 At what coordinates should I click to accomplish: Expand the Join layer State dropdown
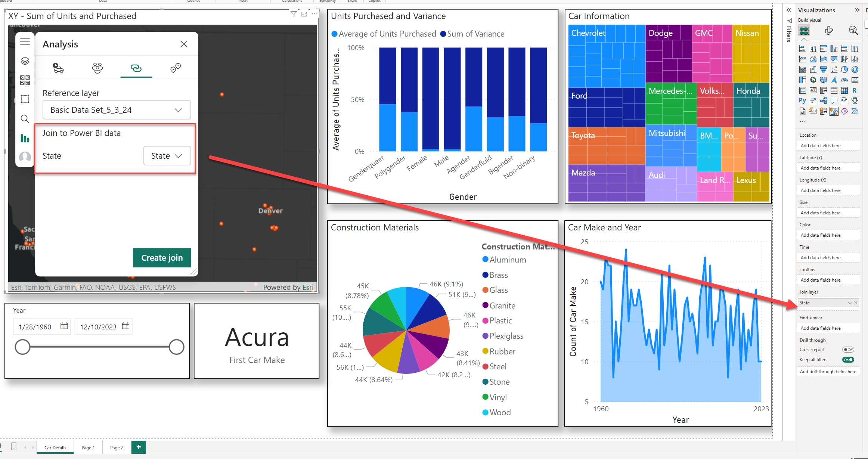850,303
